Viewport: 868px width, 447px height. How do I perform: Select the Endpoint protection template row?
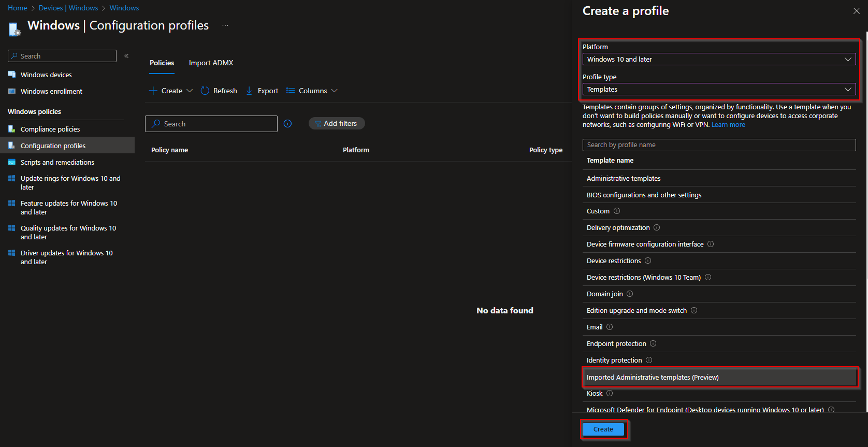tap(719, 343)
